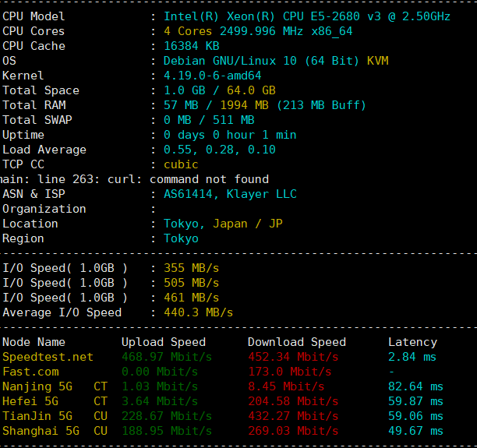The image size is (477, 448).
Task: Select the '4 Cores' value
Action: tap(188, 31)
